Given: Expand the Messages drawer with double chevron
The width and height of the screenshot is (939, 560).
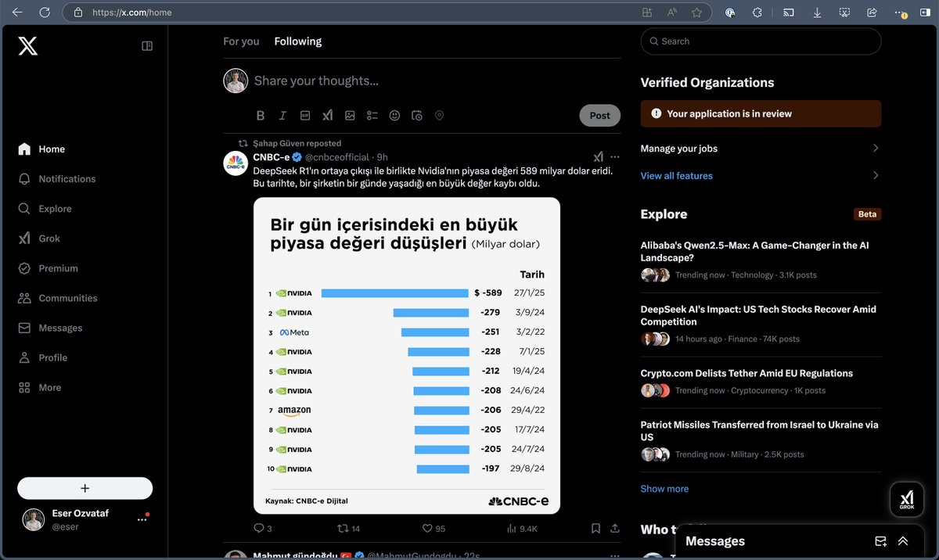Looking at the screenshot, I should 903,541.
